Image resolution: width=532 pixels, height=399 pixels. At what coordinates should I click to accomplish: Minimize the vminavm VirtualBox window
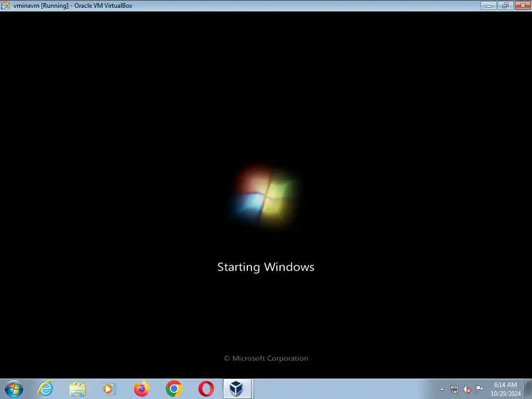pos(488,5)
